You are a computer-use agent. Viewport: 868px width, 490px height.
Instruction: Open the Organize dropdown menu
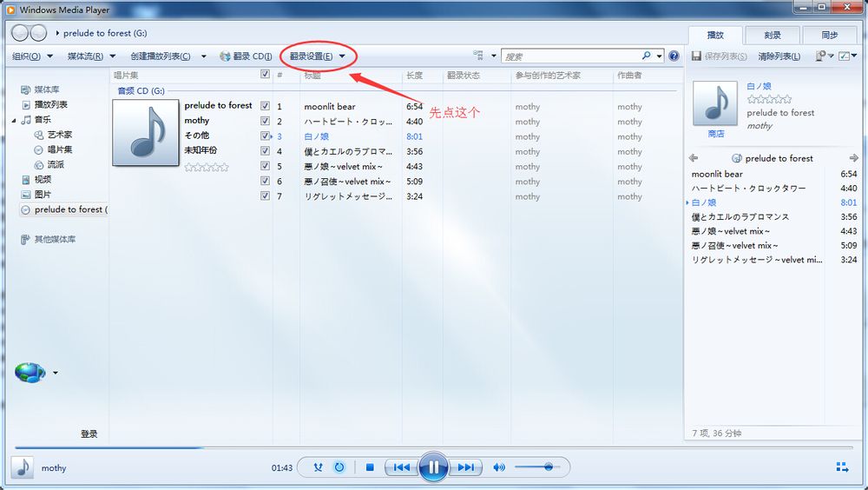click(32, 56)
